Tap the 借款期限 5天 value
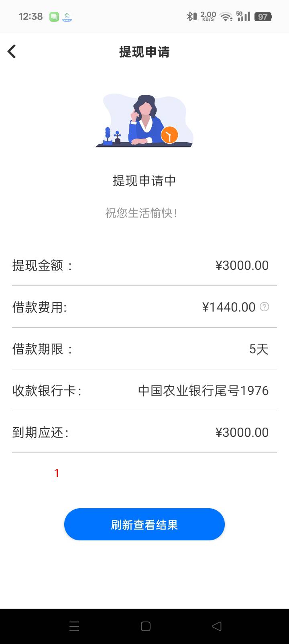Image resolution: width=289 pixels, height=644 pixels. click(258, 349)
